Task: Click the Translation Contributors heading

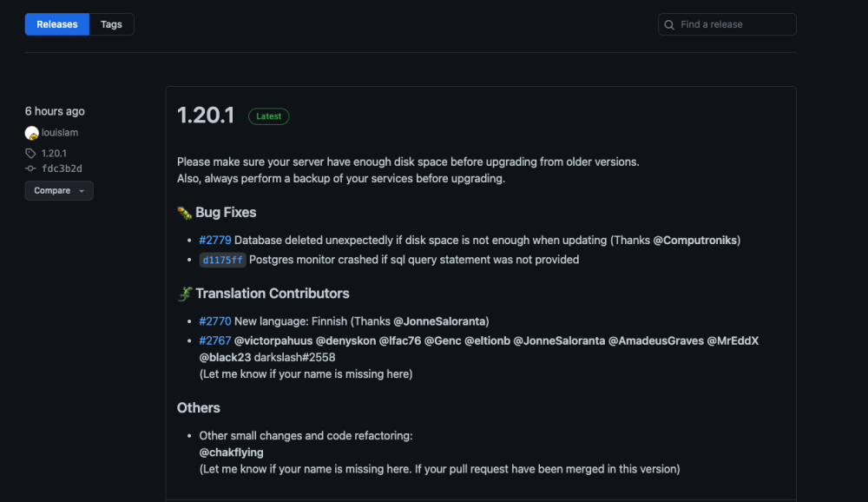Action: (x=273, y=293)
